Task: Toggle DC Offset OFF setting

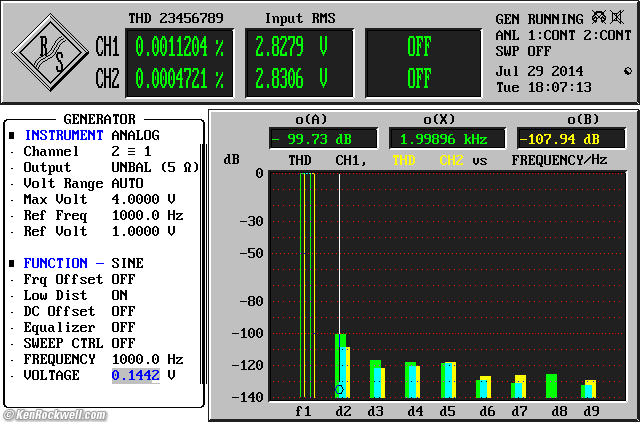Action: (x=123, y=311)
